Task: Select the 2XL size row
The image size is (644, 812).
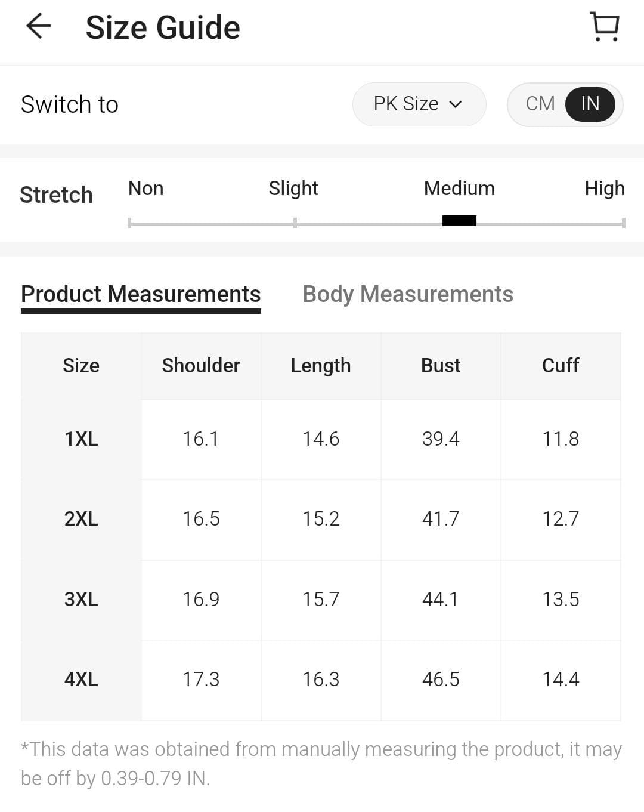Action: (x=81, y=519)
